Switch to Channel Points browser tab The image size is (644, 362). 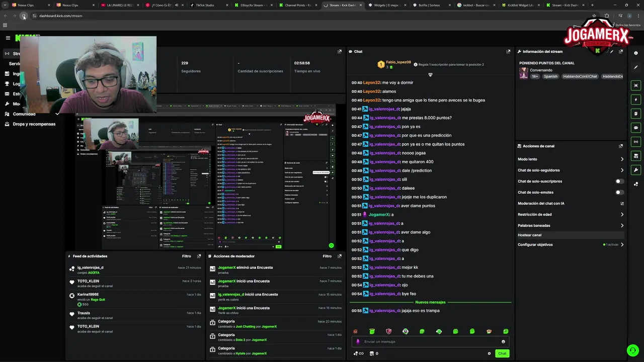[x=299, y=5]
